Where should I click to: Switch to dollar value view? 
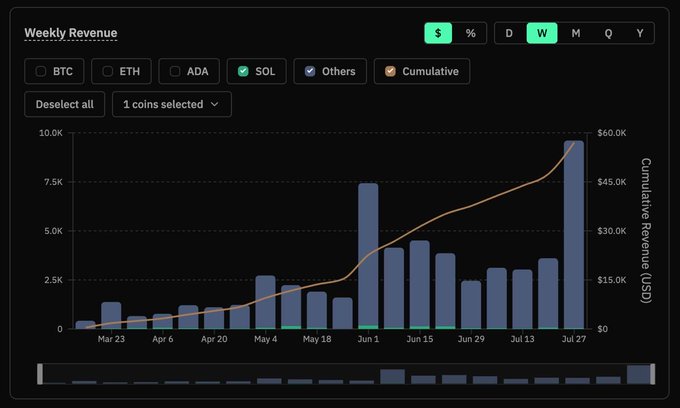[x=438, y=33]
